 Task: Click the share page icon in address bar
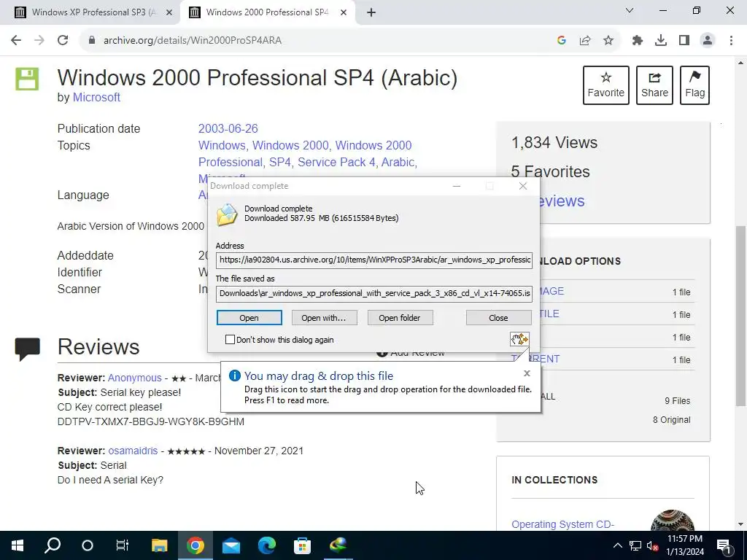pyautogui.click(x=585, y=41)
